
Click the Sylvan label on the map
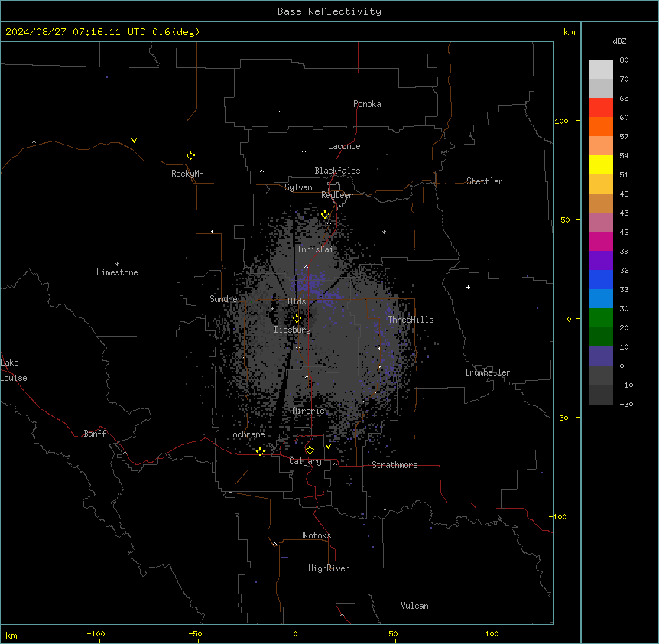[x=298, y=187]
